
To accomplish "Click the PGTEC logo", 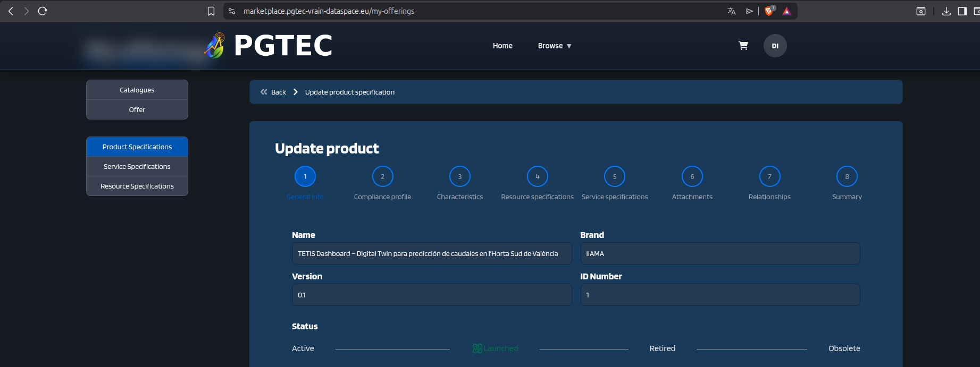I will tap(269, 45).
